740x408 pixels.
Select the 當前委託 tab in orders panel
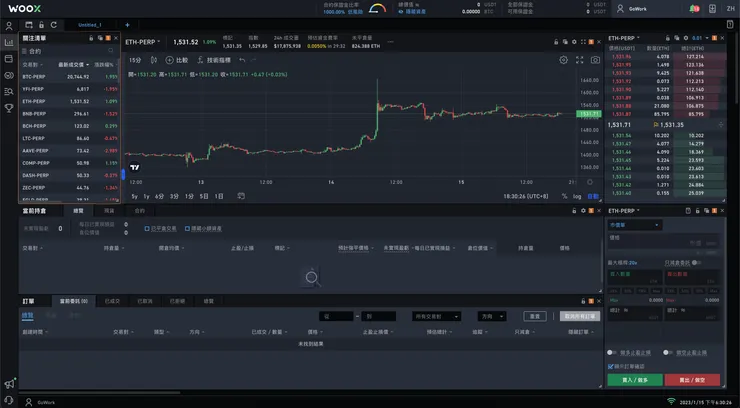point(74,301)
